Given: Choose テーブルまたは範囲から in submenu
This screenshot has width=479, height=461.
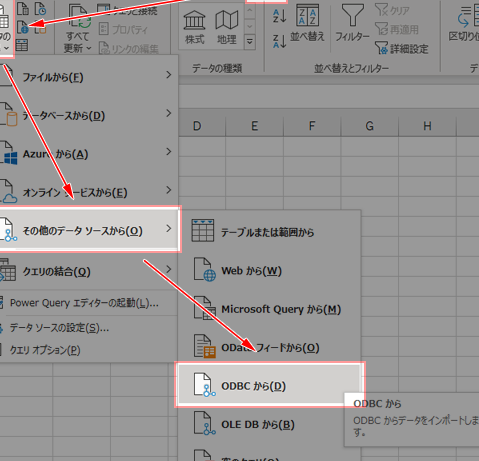Looking at the screenshot, I should point(269,232).
